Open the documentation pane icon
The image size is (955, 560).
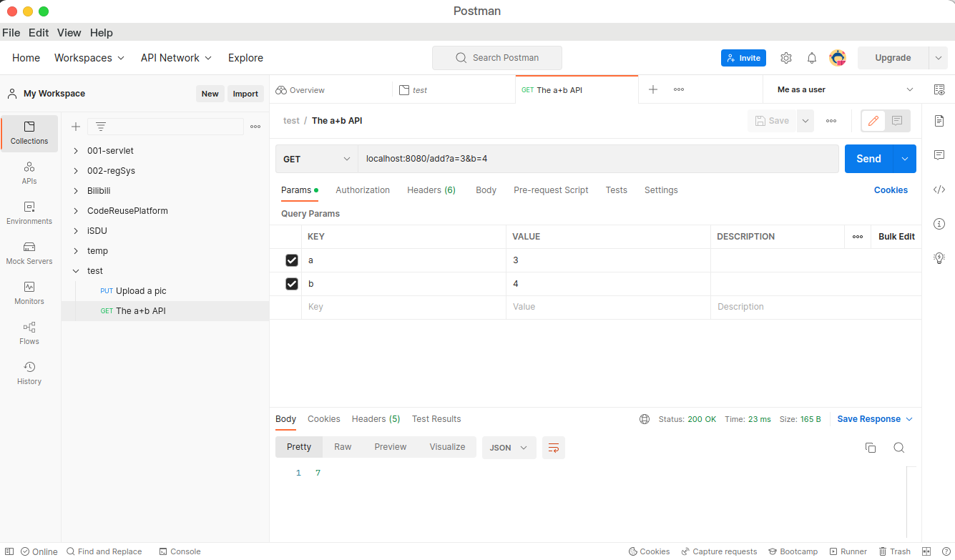[939, 121]
